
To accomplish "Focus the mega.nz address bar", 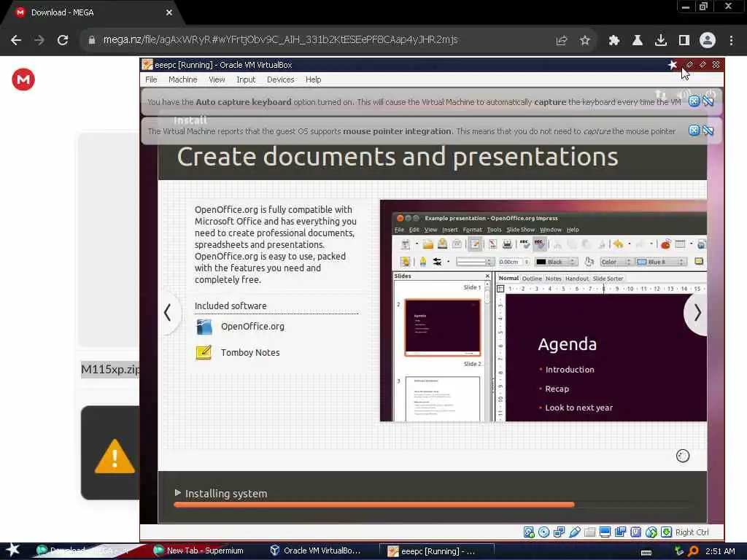I will point(280,40).
